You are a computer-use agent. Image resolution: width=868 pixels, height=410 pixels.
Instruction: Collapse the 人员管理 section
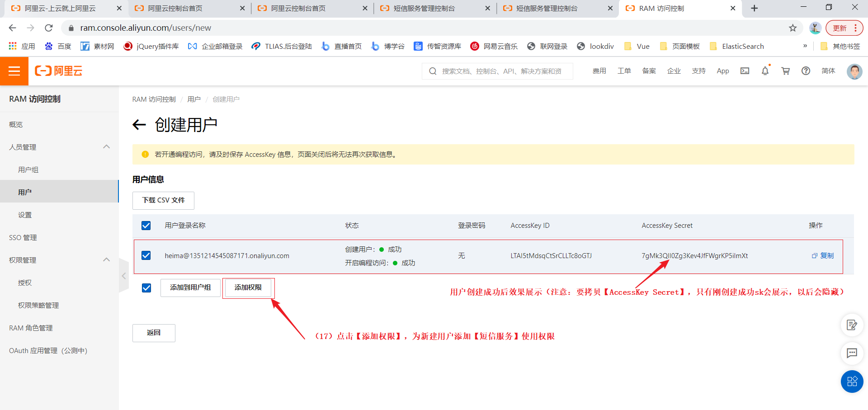[x=107, y=146]
